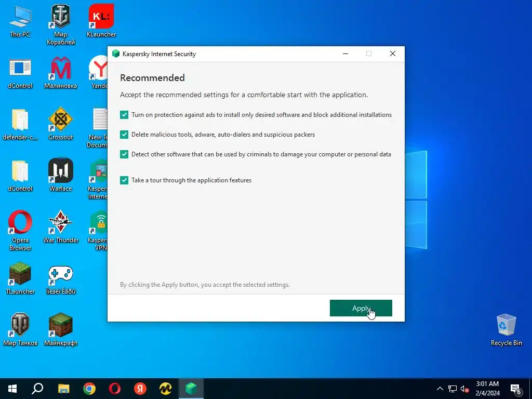The height and width of the screenshot is (399, 532).
Task: Open Windows Start menu
Action: tap(12, 389)
